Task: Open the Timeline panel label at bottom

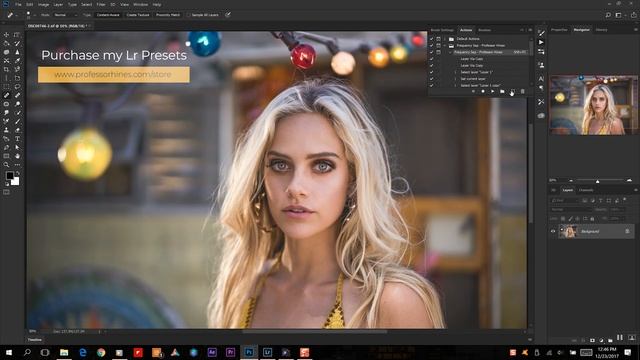Action: [x=35, y=340]
